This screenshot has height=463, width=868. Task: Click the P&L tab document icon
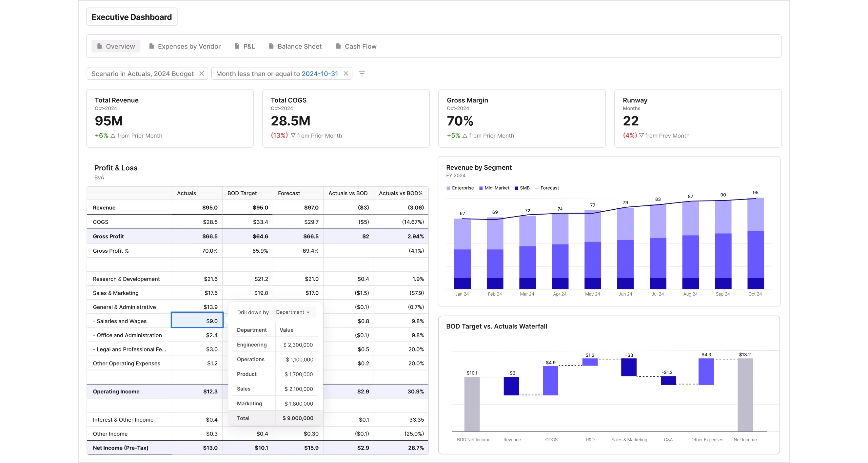[x=237, y=46]
